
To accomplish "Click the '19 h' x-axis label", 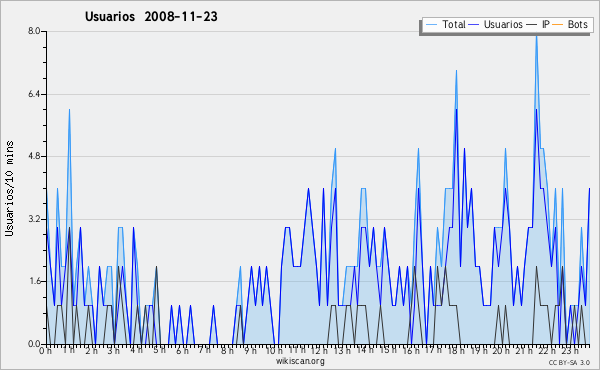I will coord(479,351).
